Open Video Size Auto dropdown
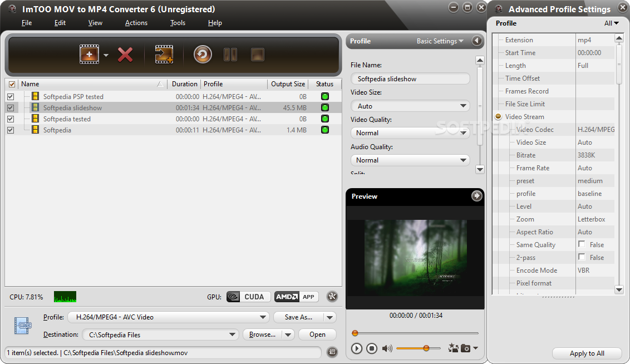 pyautogui.click(x=410, y=106)
